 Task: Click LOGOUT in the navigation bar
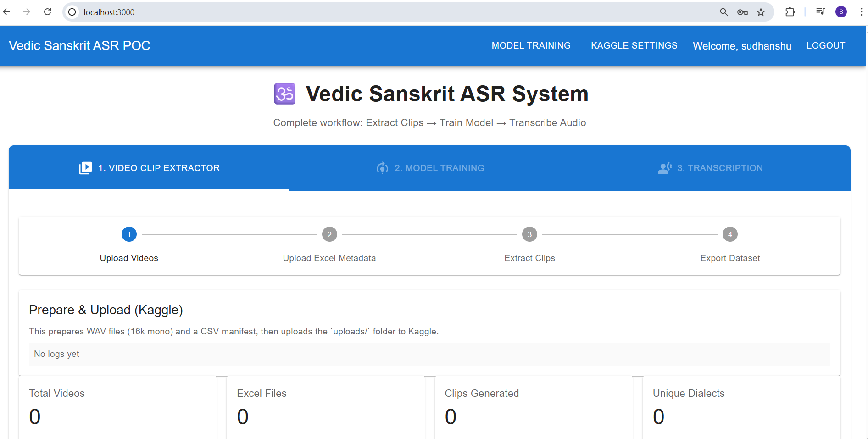point(826,45)
